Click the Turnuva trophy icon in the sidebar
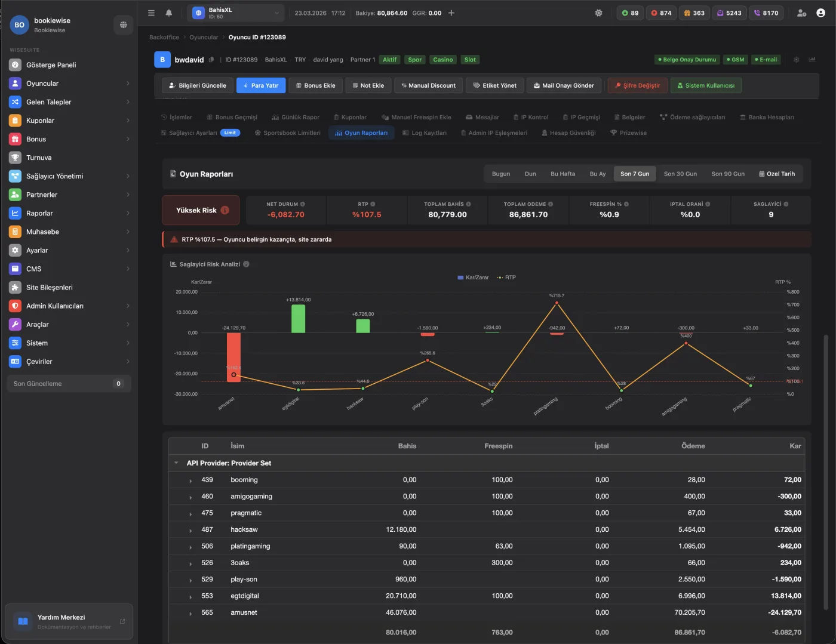This screenshot has width=836, height=644. pos(15,158)
